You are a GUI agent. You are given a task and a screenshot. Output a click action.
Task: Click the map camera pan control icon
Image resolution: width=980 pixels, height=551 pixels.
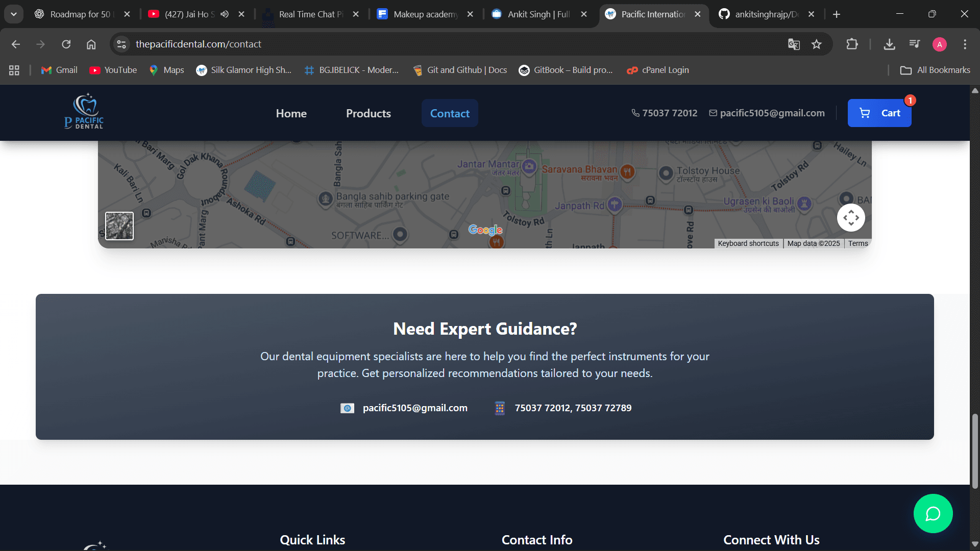pyautogui.click(x=851, y=218)
